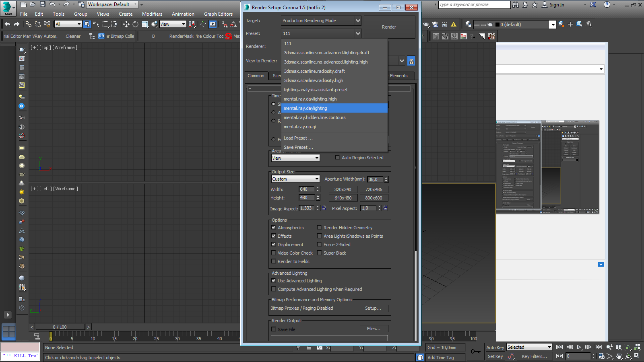This screenshot has height=362, width=644.
Task: Go to the start frame
Action: coord(559,347)
